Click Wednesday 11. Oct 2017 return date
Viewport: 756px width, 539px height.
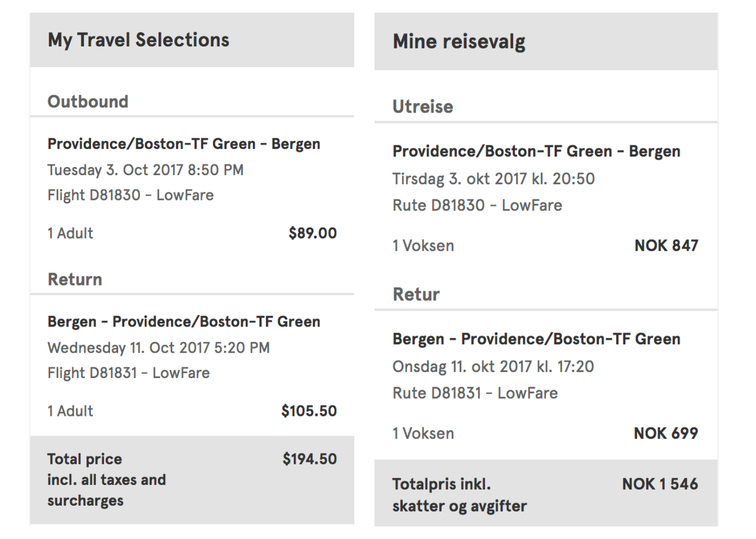coord(158,348)
